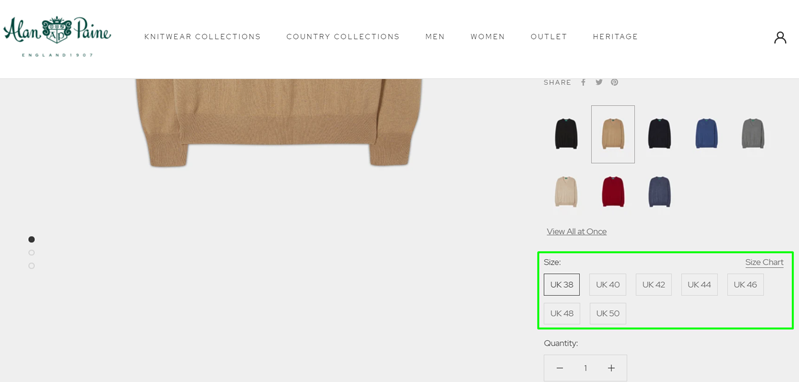Share via the Pinterest icon
The height and width of the screenshot is (382, 799).
[x=615, y=82]
